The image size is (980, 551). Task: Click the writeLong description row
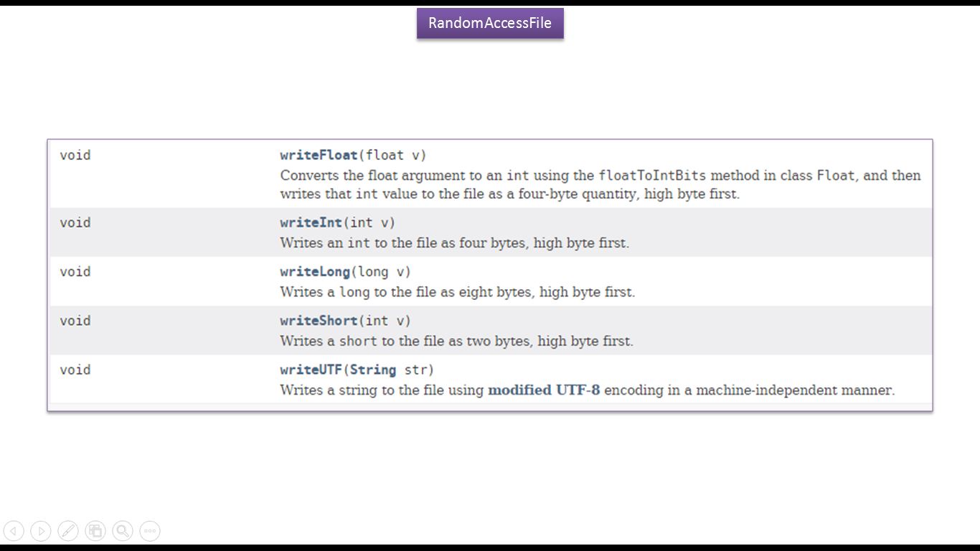tap(457, 292)
